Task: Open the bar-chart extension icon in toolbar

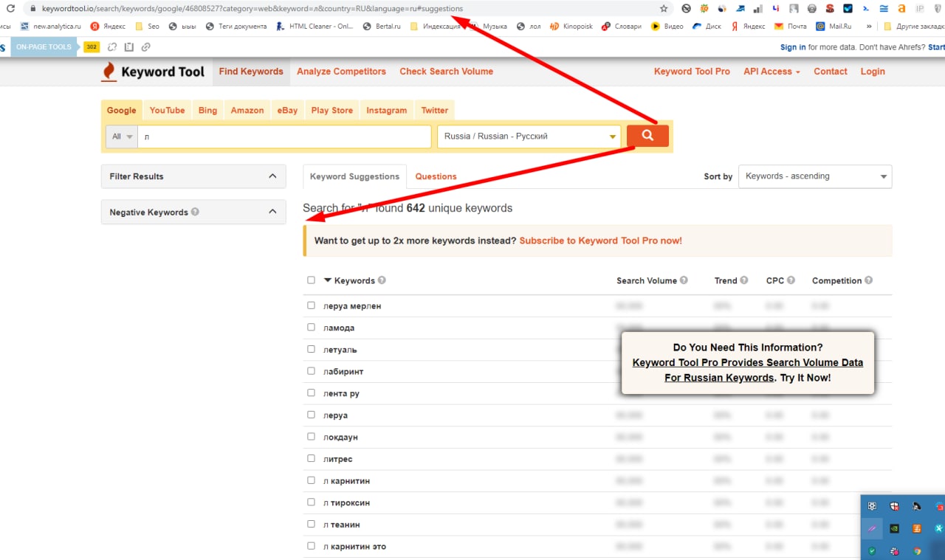Action: 757,9
